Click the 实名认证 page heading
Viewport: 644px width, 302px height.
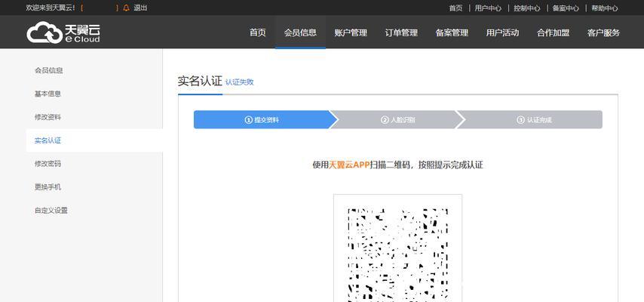[x=200, y=81]
